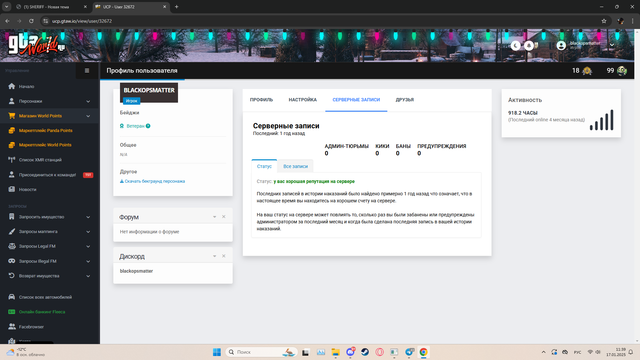Screen dimensions: 640x360
Task: Click the moon dark-mode toggle in header
Action: pyautogui.click(x=516, y=46)
